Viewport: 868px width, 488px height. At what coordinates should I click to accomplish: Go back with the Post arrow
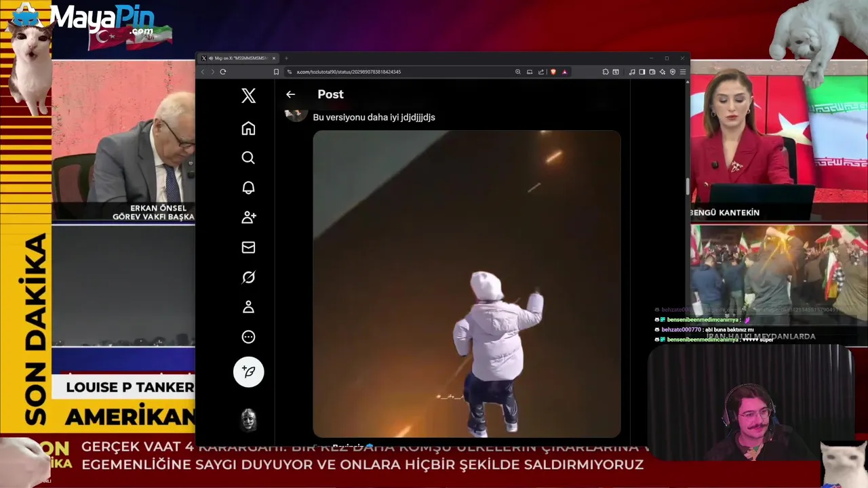(290, 94)
